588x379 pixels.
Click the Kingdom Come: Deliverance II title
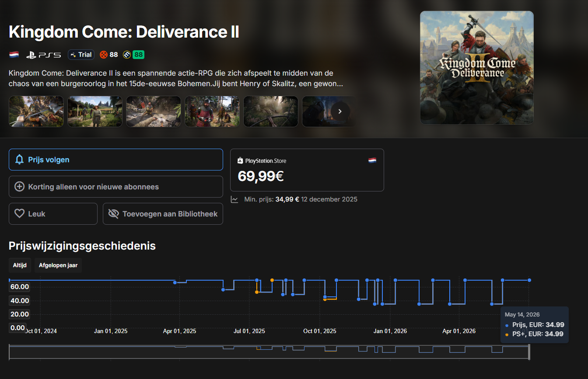(x=124, y=32)
